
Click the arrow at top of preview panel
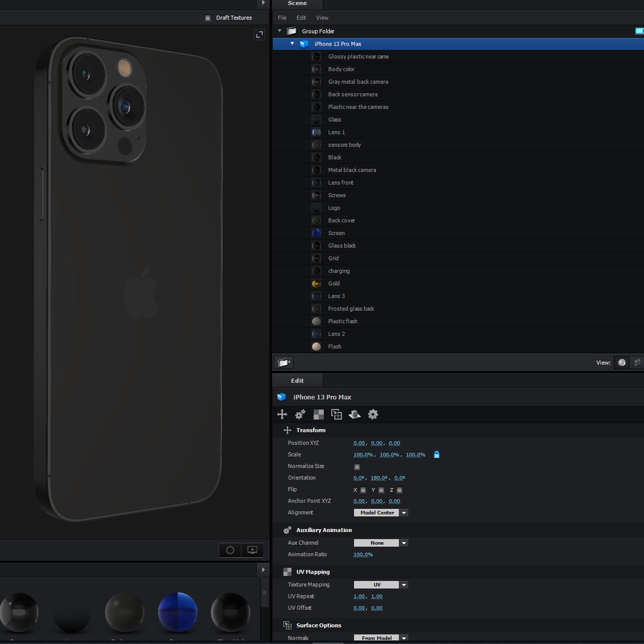coord(263,3)
